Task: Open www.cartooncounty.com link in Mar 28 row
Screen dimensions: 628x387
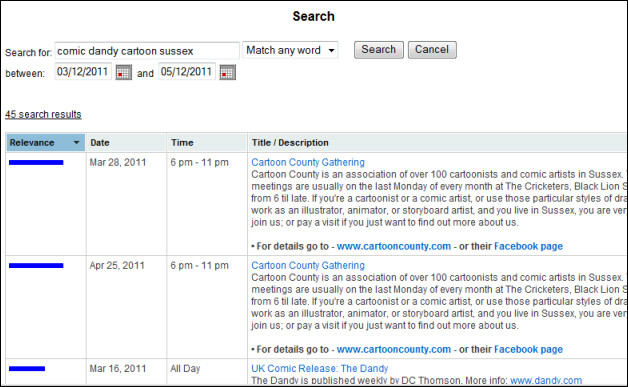Action: (x=394, y=246)
